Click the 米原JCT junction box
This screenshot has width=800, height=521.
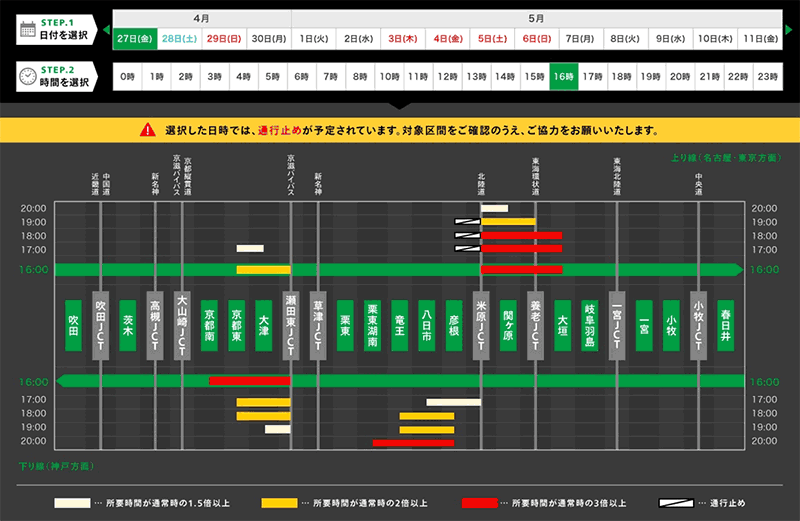tap(481, 326)
